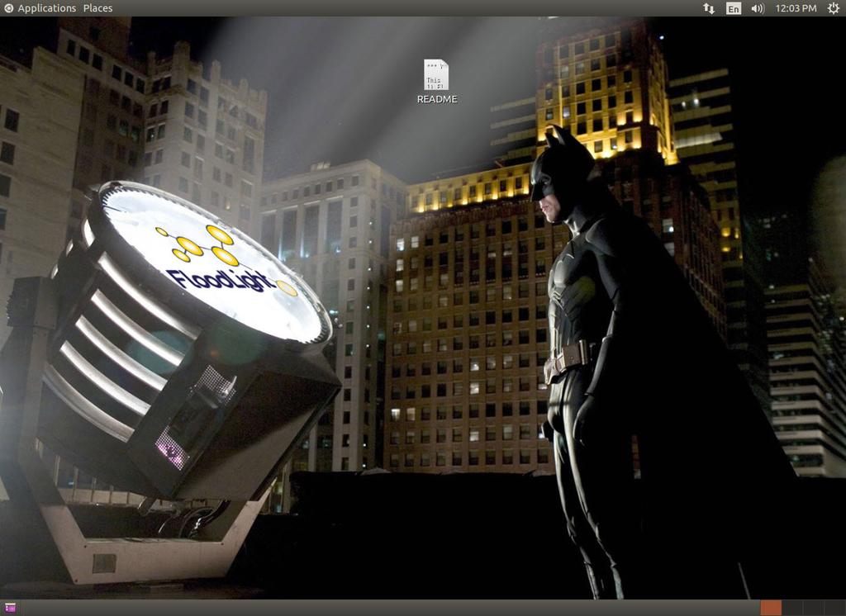Open the Places menu
This screenshot has height=616, width=846.
click(97, 8)
